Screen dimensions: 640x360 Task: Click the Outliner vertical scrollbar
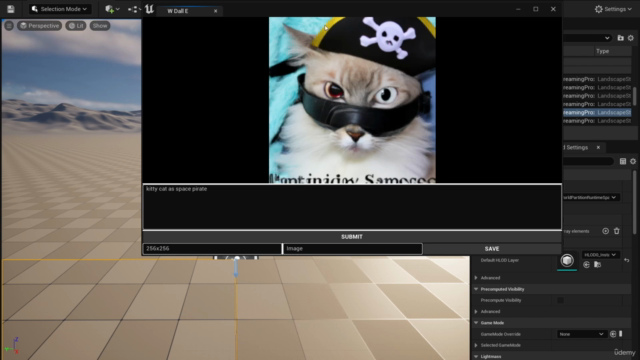pyautogui.click(x=635, y=96)
